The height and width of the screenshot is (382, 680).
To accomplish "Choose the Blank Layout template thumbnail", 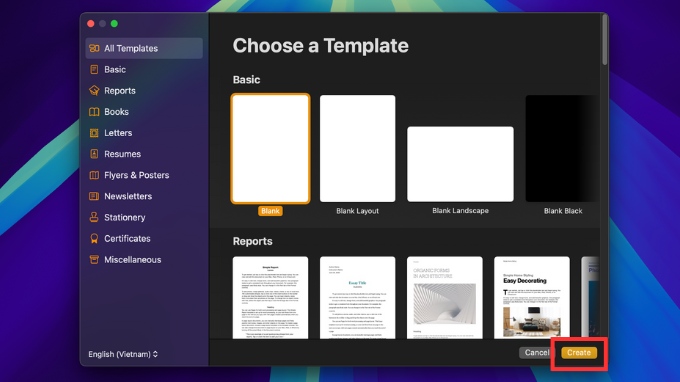I will (x=357, y=148).
